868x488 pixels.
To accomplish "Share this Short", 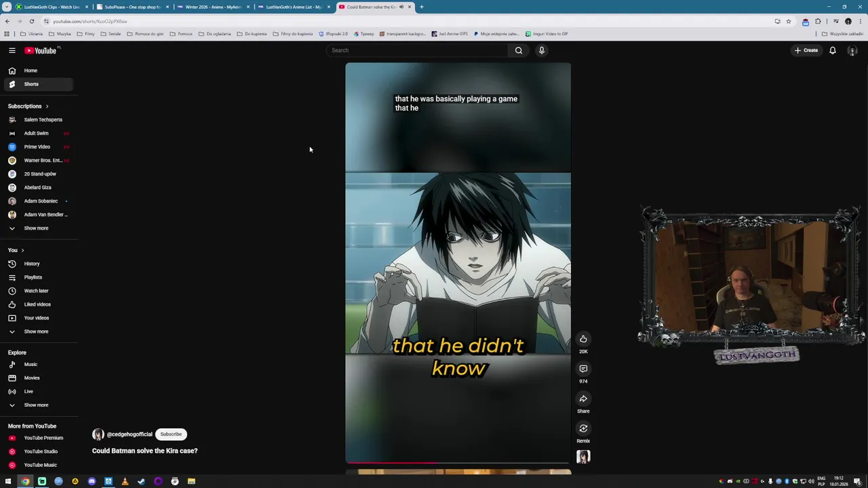I will (583, 399).
